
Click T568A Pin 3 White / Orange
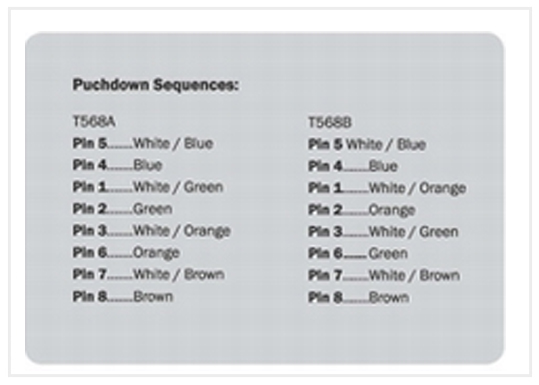tap(152, 231)
